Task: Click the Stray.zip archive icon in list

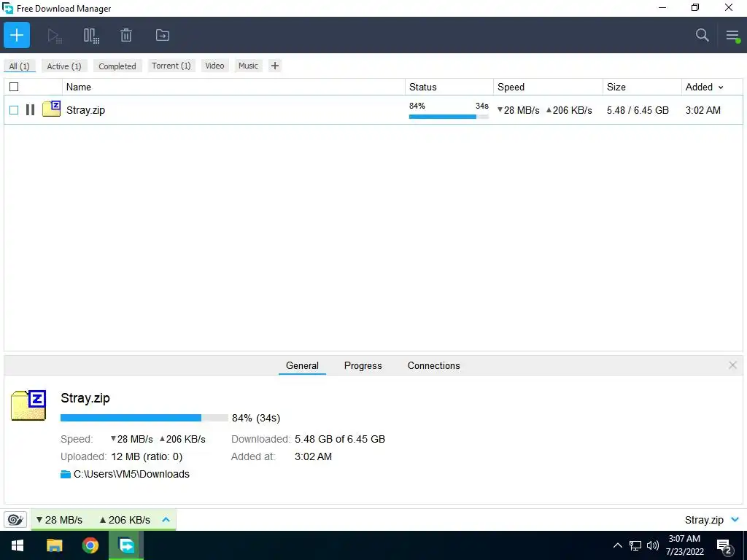Action: coord(52,109)
